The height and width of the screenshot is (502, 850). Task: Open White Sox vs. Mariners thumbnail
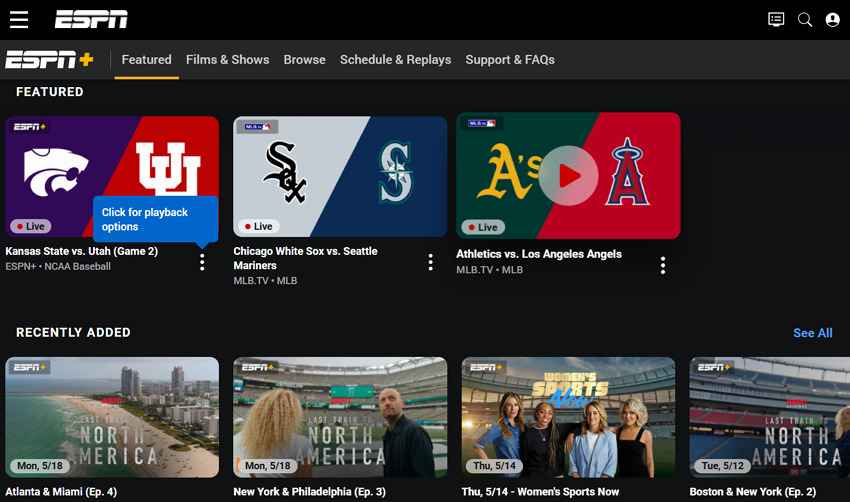click(340, 177)
